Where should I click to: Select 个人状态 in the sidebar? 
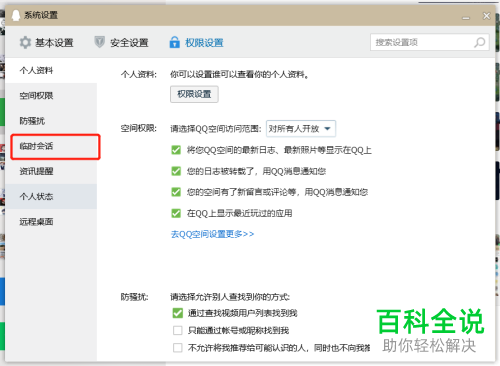[51, 196]
